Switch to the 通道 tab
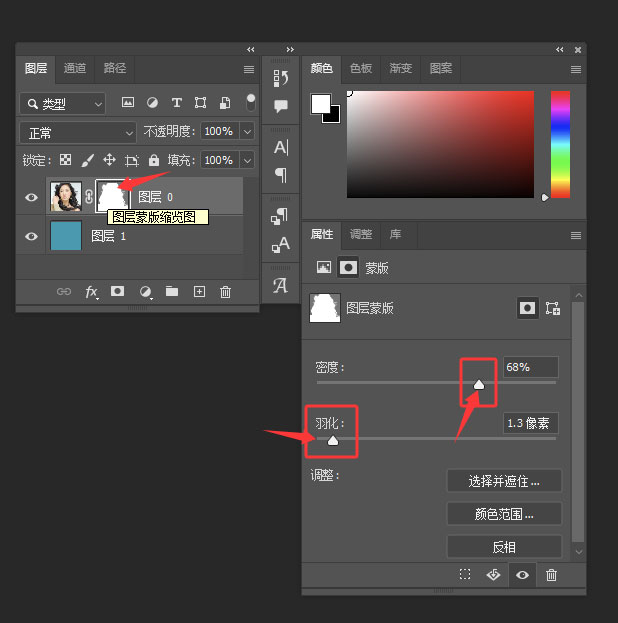 pos(75,68)
